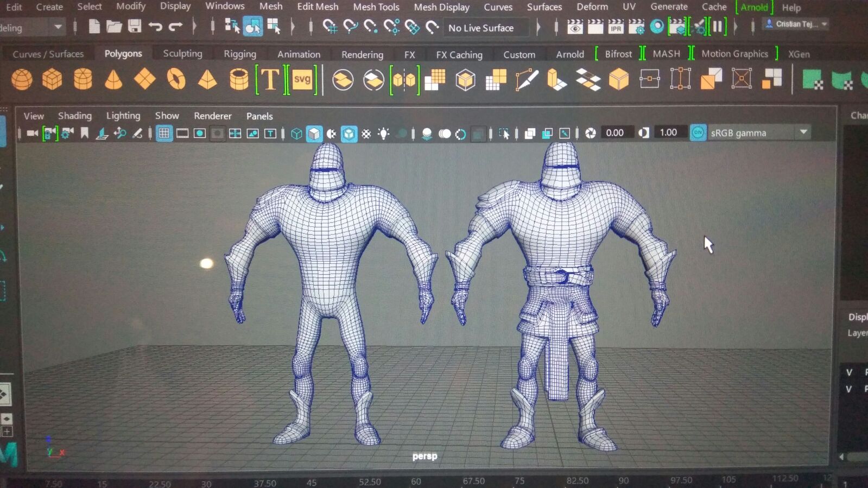Open the menu set dropdown arrow
This screenshot has width=868, height=488.
[58, 27]
